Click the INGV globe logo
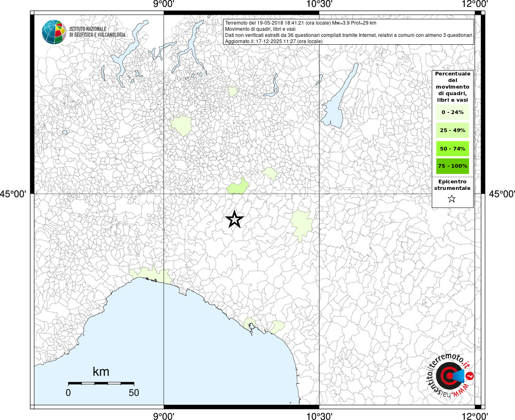The height and width of the screenshot is (420, 515). (x=54, y=32)
